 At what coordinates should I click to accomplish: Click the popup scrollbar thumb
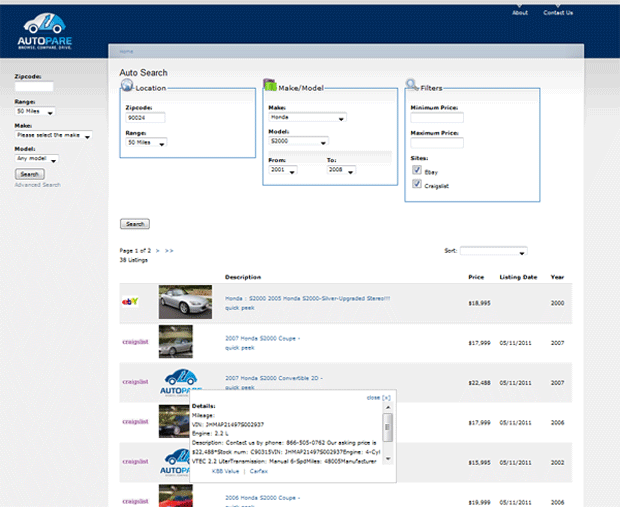[x=388, y=427]
